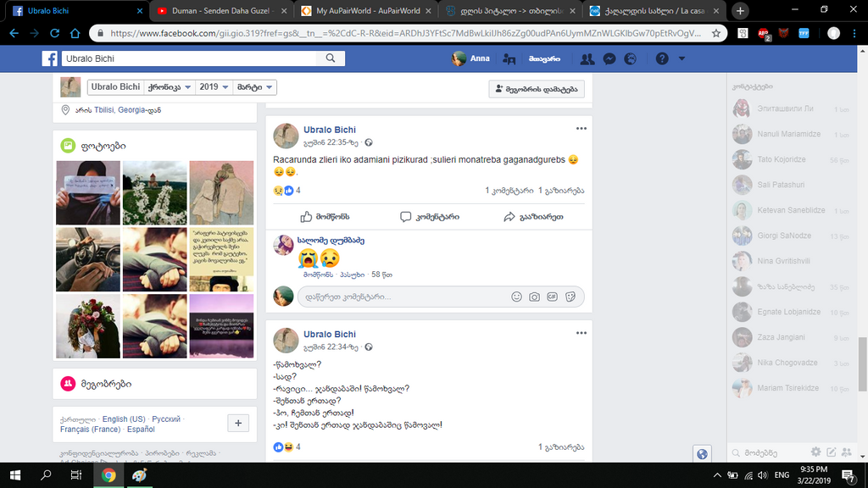Image resolution: width=868 pixels, height=488 pixels.
Task: Click create group icon in chat sidebar
Action: 847,452
